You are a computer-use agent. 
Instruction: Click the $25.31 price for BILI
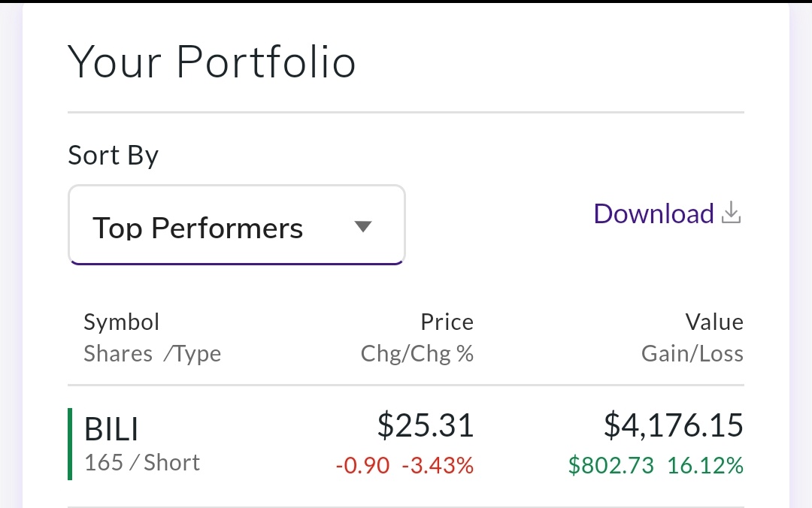(x=426, y=425)
